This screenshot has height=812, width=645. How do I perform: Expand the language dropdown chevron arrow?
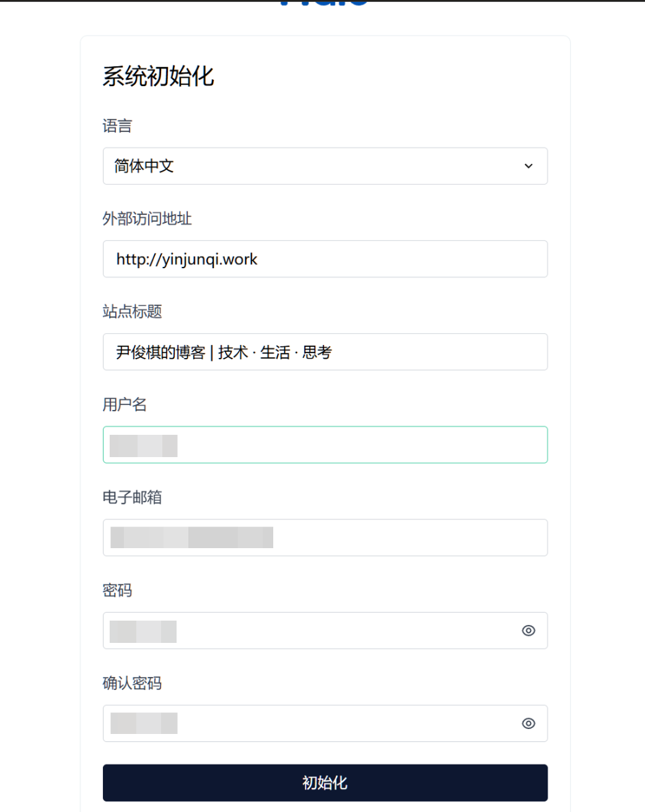coord(529,166)
